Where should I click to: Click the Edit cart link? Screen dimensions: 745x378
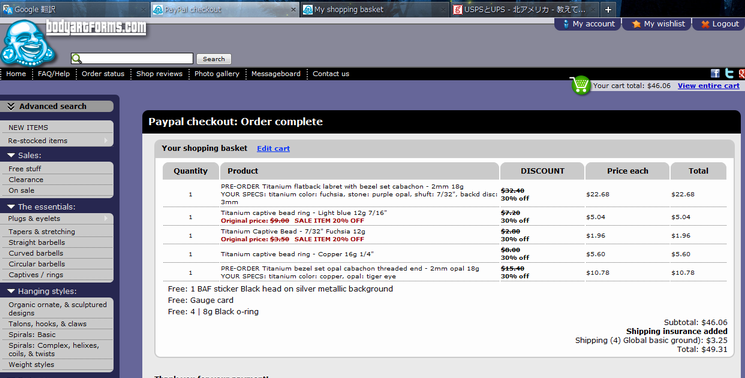(273, 149)
